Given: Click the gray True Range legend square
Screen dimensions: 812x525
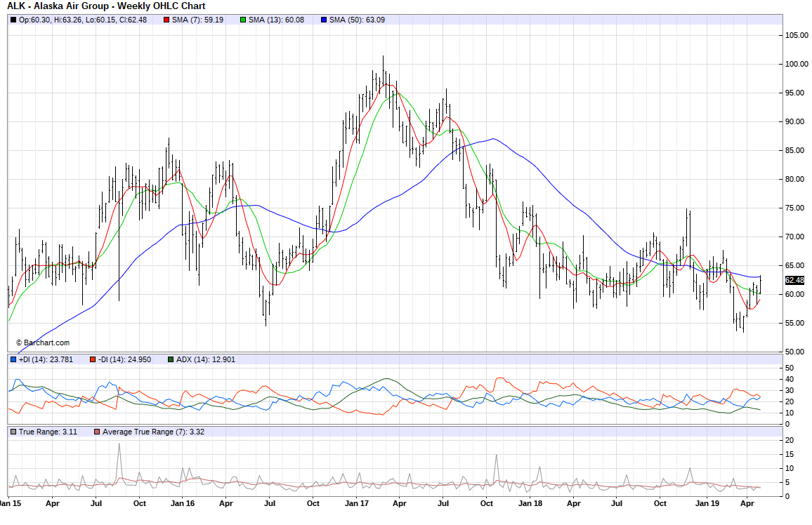Looking at the screenshot, I should click(13, 431).
